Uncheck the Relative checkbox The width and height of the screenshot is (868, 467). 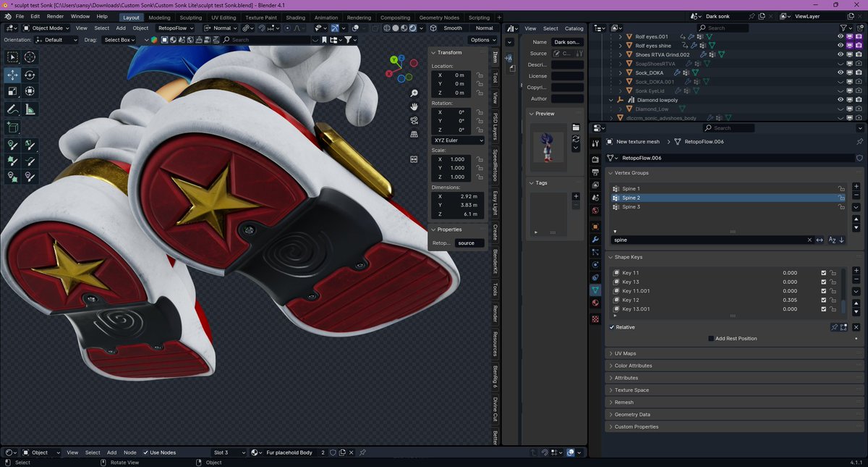tap(612, 327)
